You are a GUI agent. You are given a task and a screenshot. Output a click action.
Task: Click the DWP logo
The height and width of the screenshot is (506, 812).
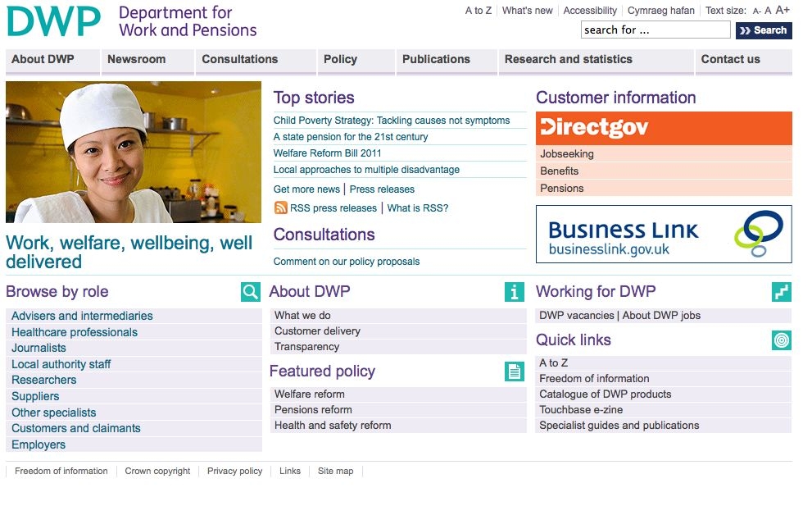click(53, 22)
